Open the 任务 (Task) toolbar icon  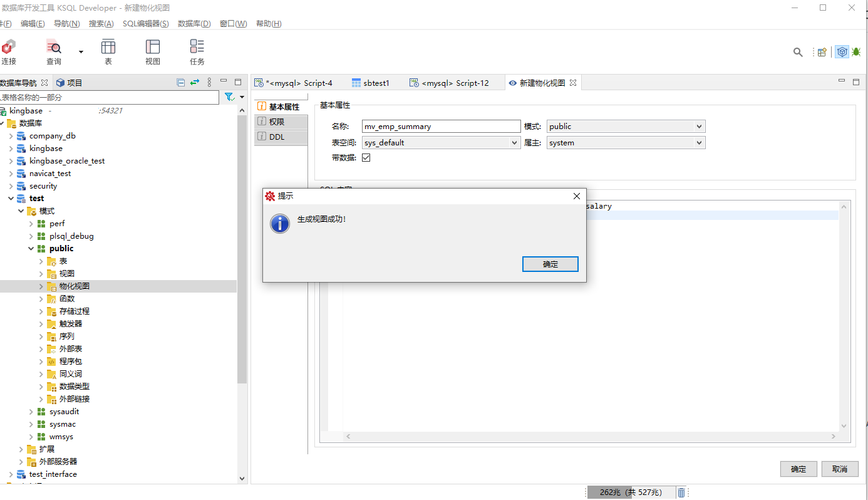(197, 51)
